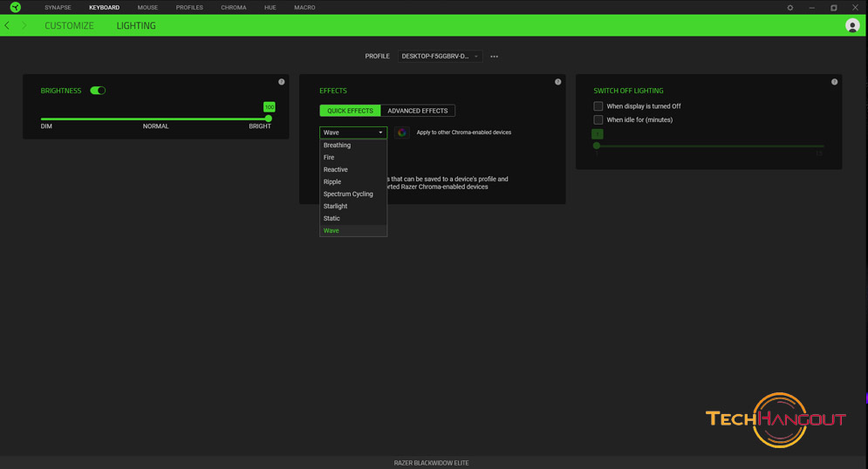Choose Ripple from the effects list

click(x=353, y=181)
